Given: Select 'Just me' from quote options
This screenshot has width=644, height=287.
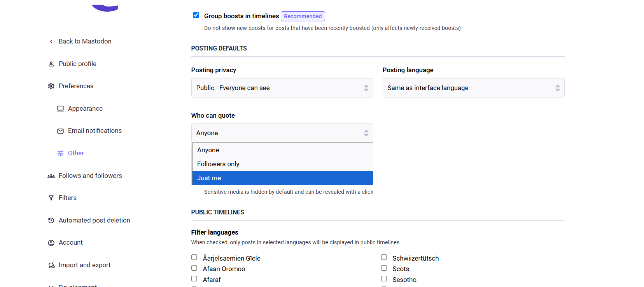Looking at the screenshot, I should tap(282, 178).
